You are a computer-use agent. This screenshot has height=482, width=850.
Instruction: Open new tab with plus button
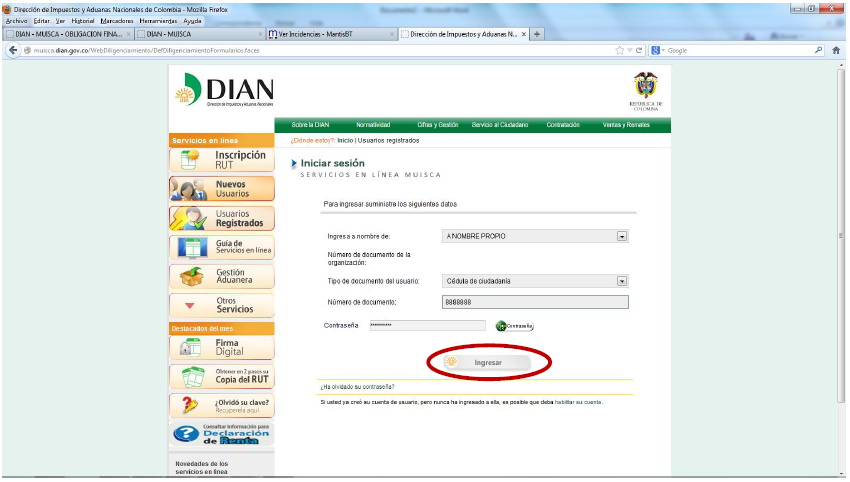tap(537, 34)
